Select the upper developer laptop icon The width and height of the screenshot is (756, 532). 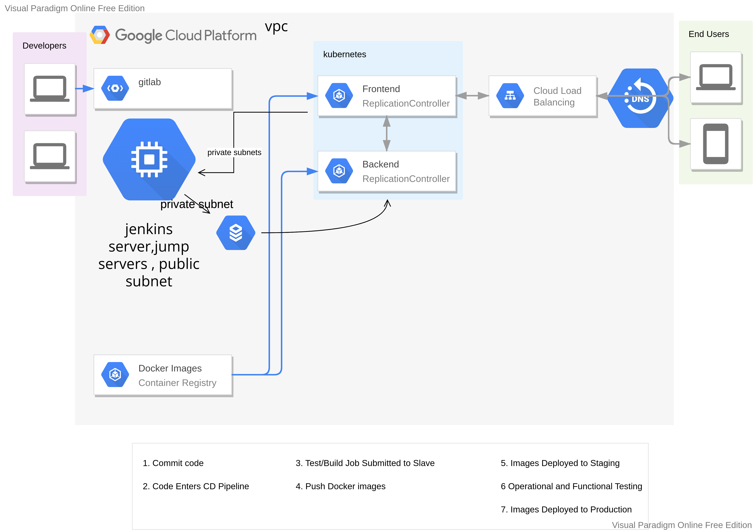click(x=50, y=89)
